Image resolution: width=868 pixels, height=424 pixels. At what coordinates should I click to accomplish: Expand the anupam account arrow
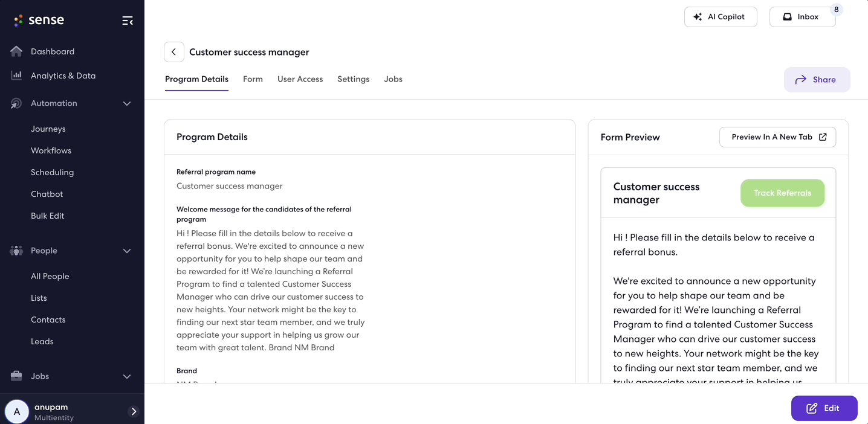(134, 411)
